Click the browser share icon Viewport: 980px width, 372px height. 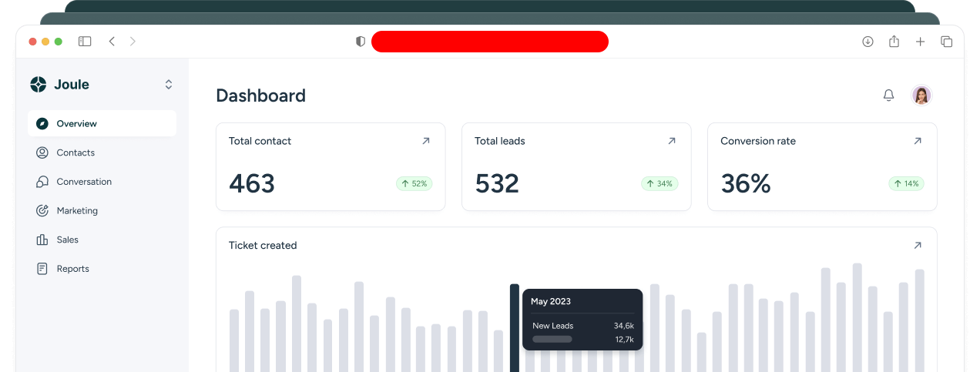[x=894, y=42]
